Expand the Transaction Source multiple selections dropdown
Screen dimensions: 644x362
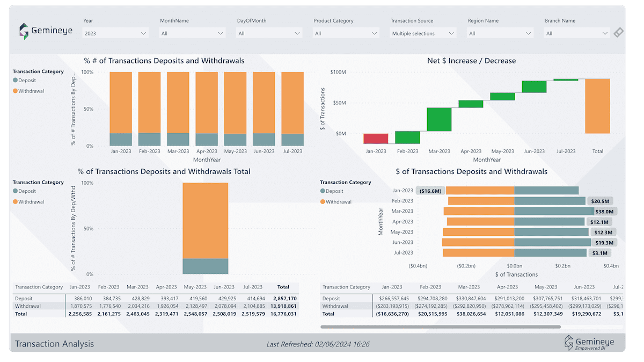coord(422,32)
